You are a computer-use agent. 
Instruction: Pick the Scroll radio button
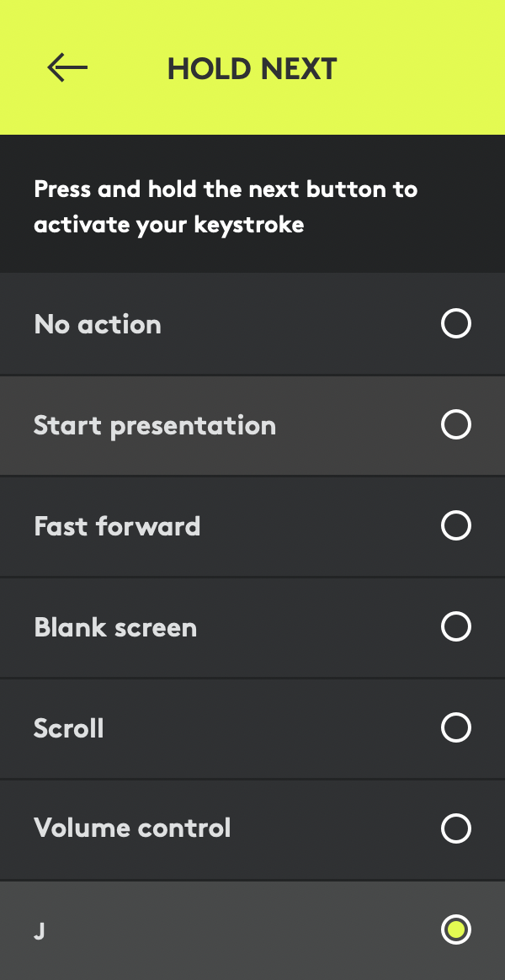(455, 727)
